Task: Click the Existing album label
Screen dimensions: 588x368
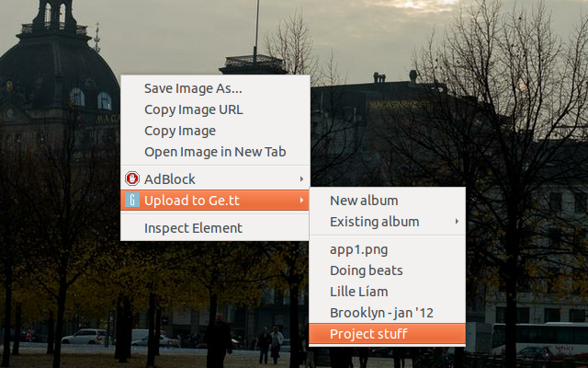Action: click(374, 222)
